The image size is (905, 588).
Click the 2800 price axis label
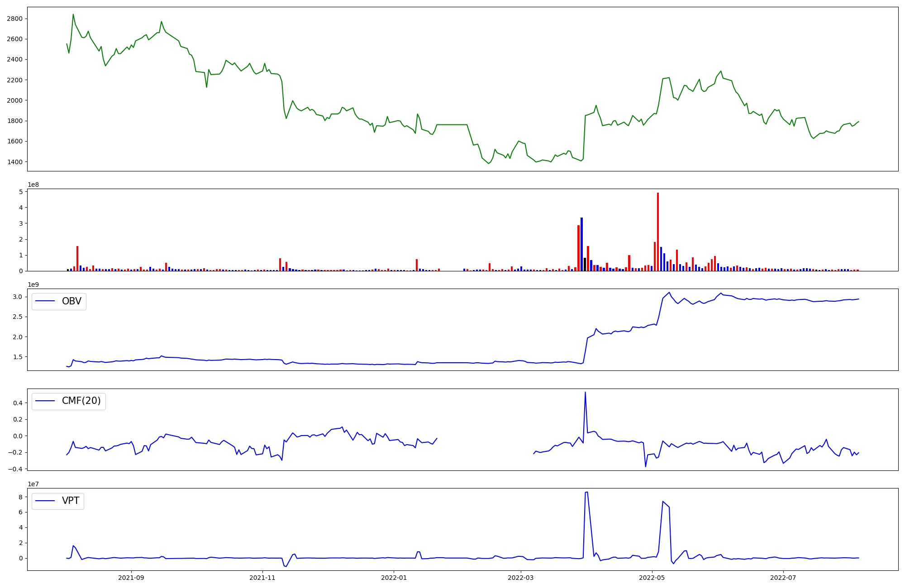(x=14, y=19)
